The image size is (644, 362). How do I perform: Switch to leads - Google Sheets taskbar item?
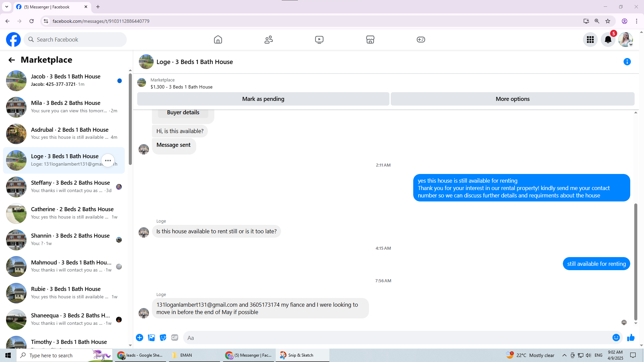click(141, 355)
